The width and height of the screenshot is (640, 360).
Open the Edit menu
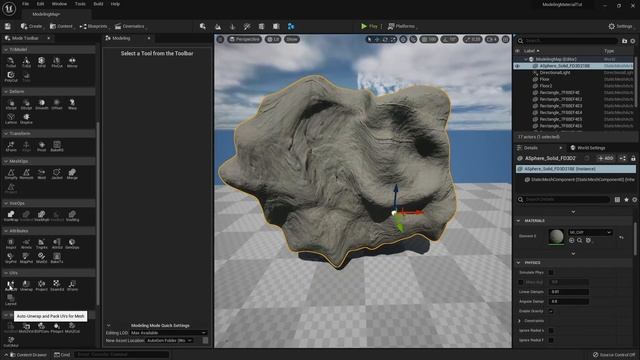point(40,4)
